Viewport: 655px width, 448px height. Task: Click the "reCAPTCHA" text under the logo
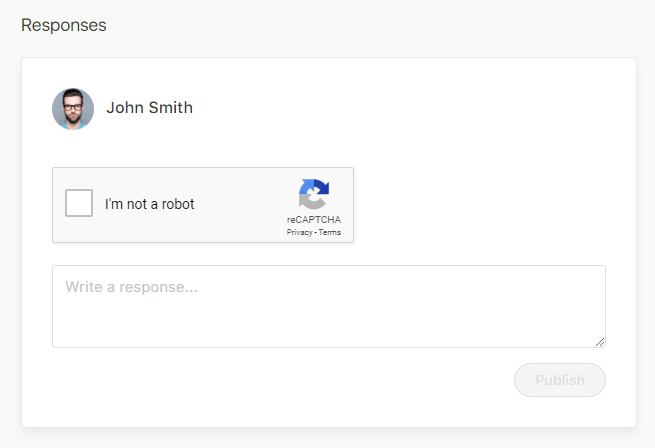[x=313, y=220]
